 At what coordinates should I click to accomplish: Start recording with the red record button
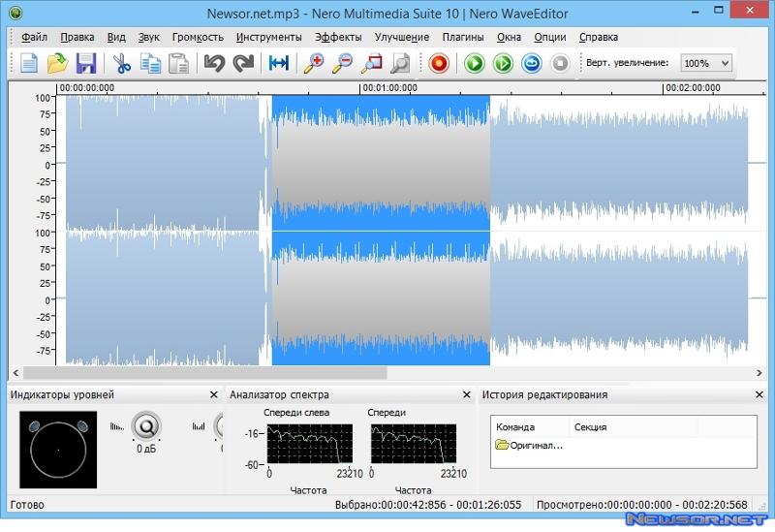(439, 64)
